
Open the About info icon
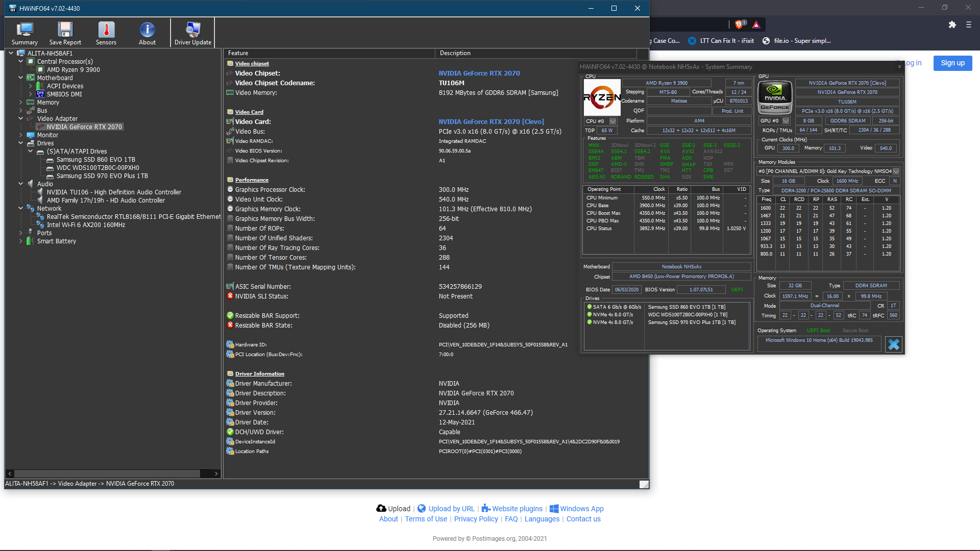click(147, 30)
